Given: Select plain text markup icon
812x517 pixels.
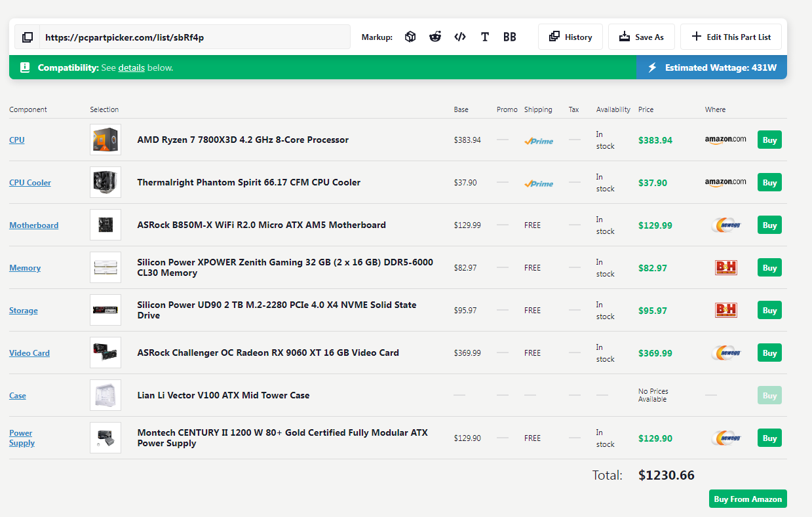Looking at the screenshot, I should tap(485, 37).
